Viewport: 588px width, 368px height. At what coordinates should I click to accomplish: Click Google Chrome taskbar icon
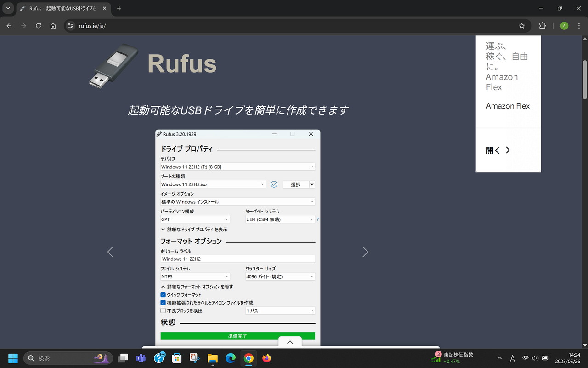249,358
